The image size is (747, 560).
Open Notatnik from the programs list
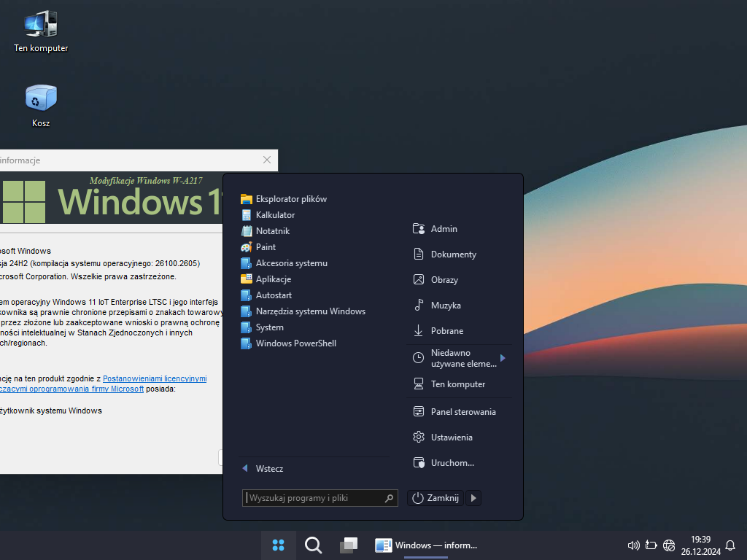tap(272, 231)
